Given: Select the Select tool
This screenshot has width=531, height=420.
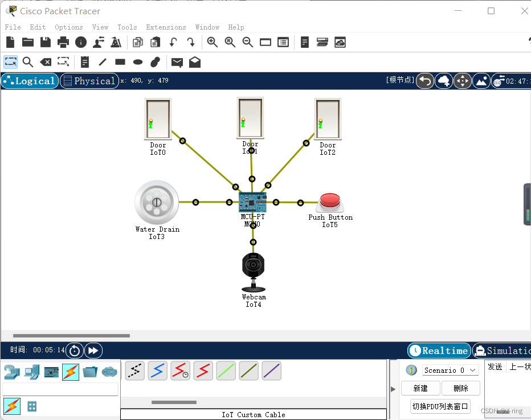Looking at the screenshot, I should (10, 62).
